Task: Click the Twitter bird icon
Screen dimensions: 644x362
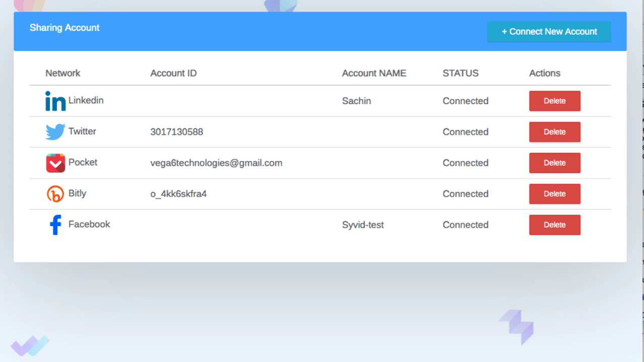Action: point(55,132)
